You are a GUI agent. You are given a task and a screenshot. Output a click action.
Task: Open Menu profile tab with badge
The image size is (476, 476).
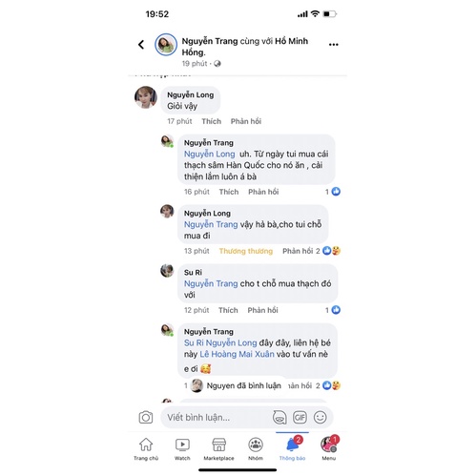[329, 448]
